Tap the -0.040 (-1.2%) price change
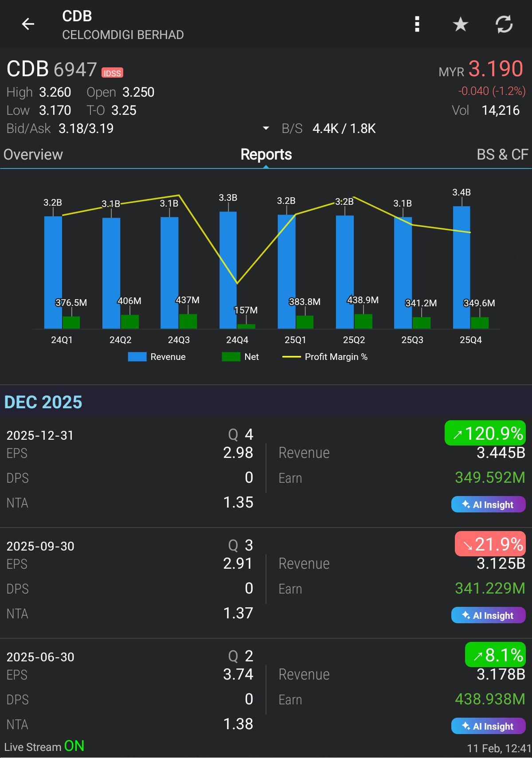This screenshot has height=758, width=532. click(492, 91)
